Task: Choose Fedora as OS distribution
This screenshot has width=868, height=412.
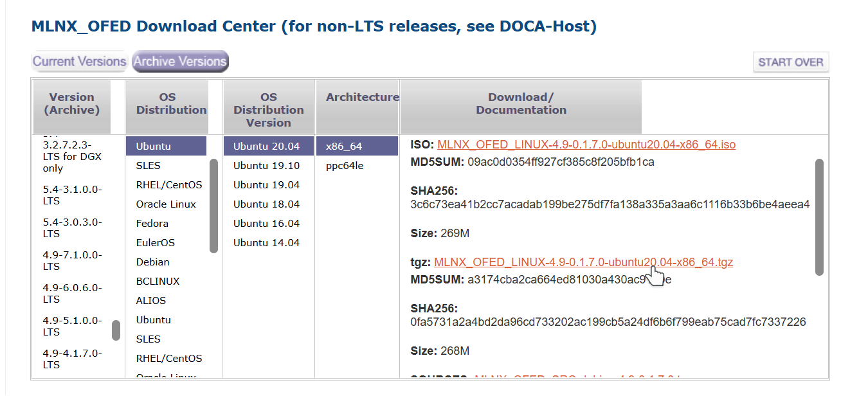Action: (152, 224)
